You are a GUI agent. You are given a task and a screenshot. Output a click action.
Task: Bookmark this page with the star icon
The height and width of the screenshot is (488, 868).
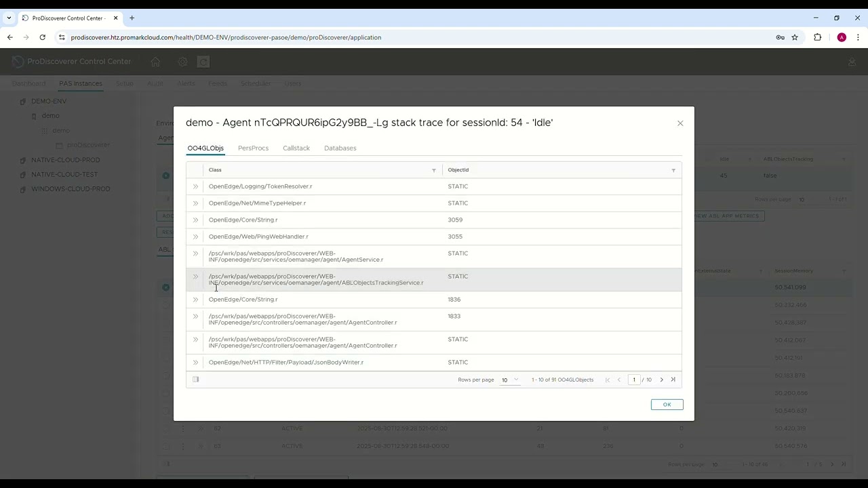coord(795,37)
